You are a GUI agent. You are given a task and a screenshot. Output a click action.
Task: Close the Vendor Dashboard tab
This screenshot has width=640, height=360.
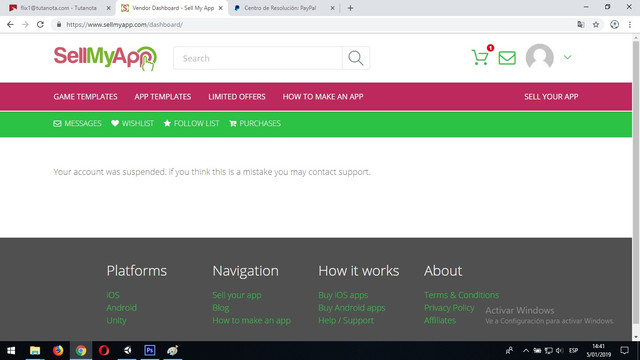pyautogui.click(x=221, y=8)
